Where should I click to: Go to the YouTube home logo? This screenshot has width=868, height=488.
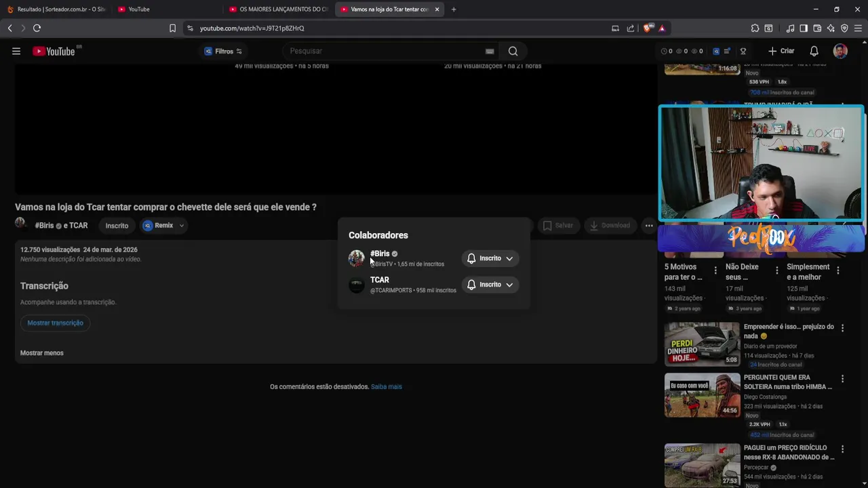(54, 52)
